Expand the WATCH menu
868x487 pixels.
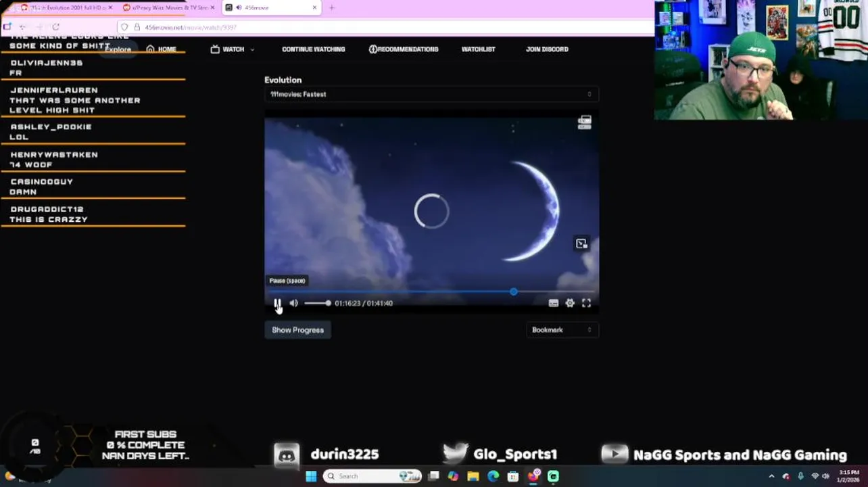click(x=233, y=49)
